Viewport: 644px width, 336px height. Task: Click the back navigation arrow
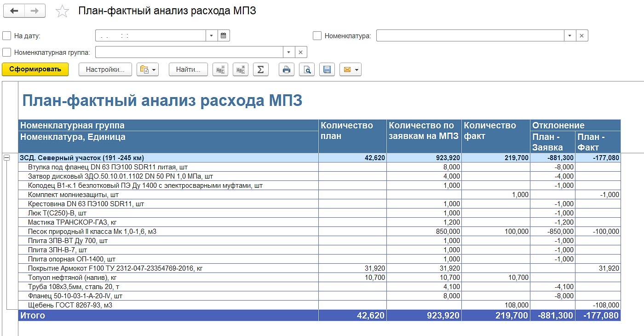(x=14, y=11)
